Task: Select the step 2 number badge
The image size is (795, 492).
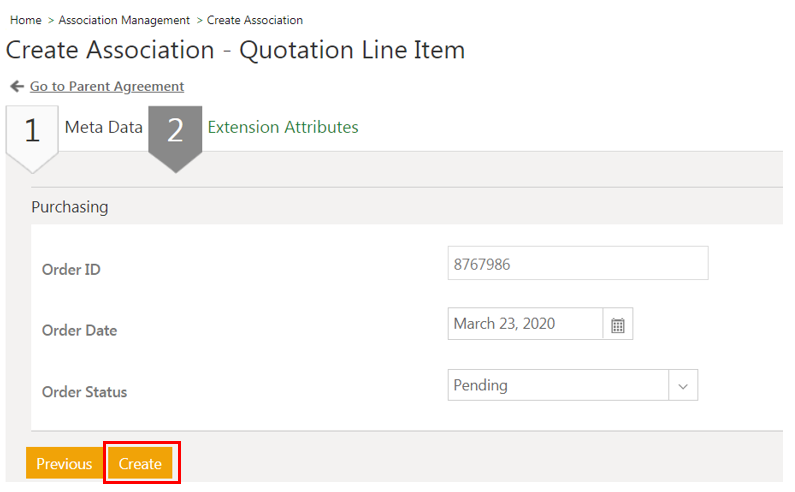Action: click(175, 131)
